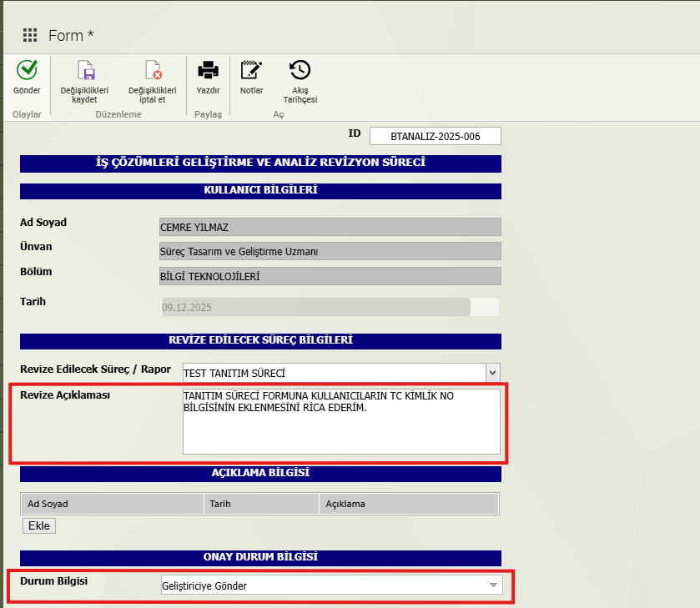
Task: Cancel changes via Değişiklikleri iptal et
Action: pos(152,70)
